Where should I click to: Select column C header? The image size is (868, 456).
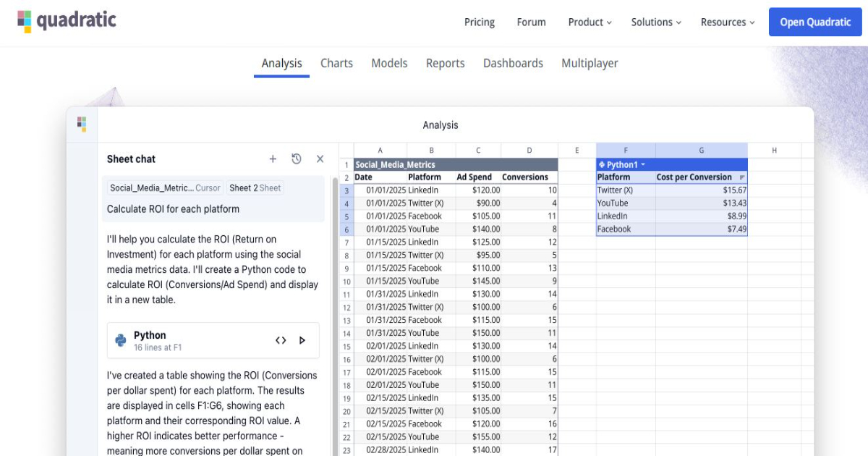pos(478,151)
